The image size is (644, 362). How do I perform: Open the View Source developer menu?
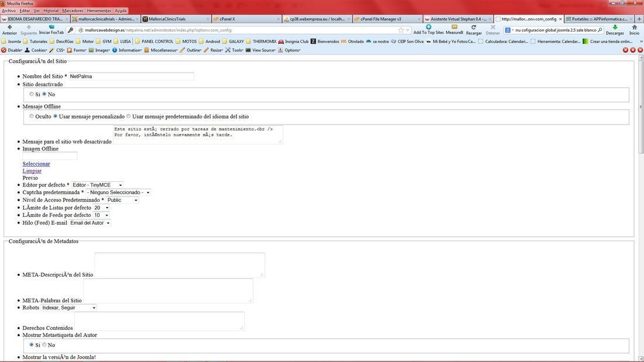261,50
